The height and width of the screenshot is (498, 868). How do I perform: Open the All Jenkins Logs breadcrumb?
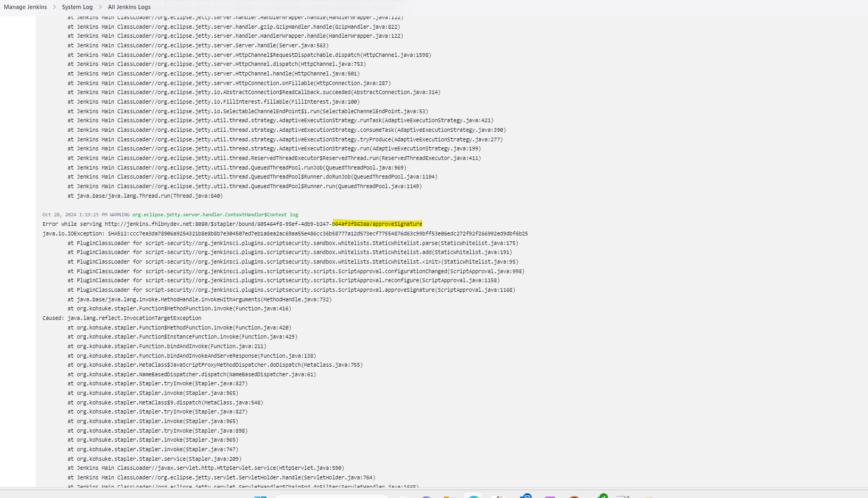coord(129,7)
